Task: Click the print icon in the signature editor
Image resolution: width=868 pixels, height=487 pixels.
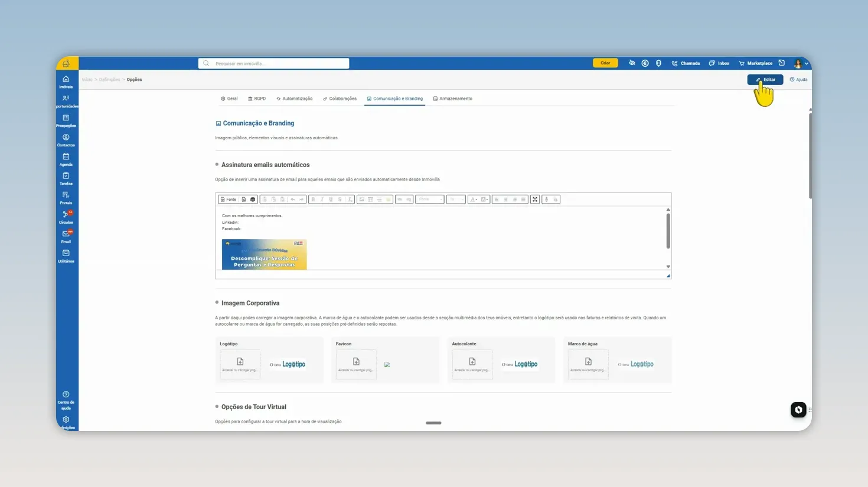Action: pos(253,200)
